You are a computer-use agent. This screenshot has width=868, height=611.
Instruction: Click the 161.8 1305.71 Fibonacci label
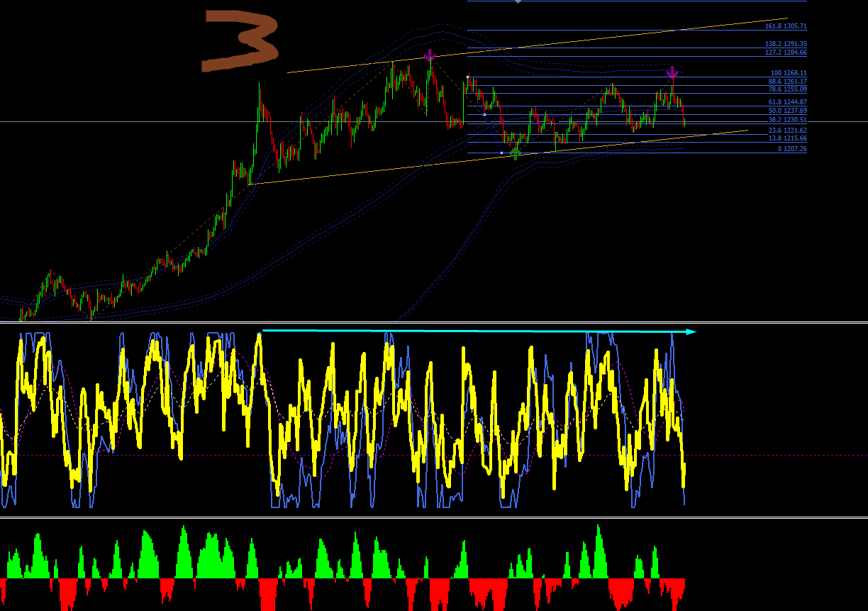point(786,26)
